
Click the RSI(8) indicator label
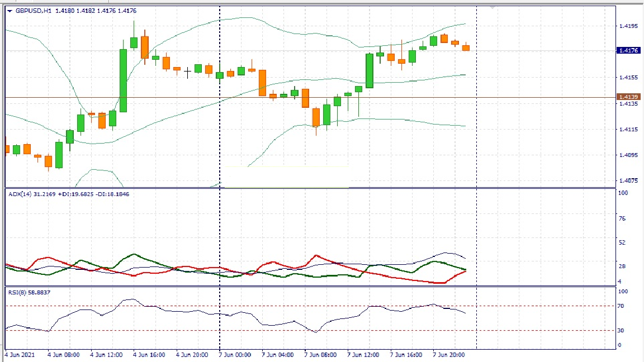pos(18,292)
